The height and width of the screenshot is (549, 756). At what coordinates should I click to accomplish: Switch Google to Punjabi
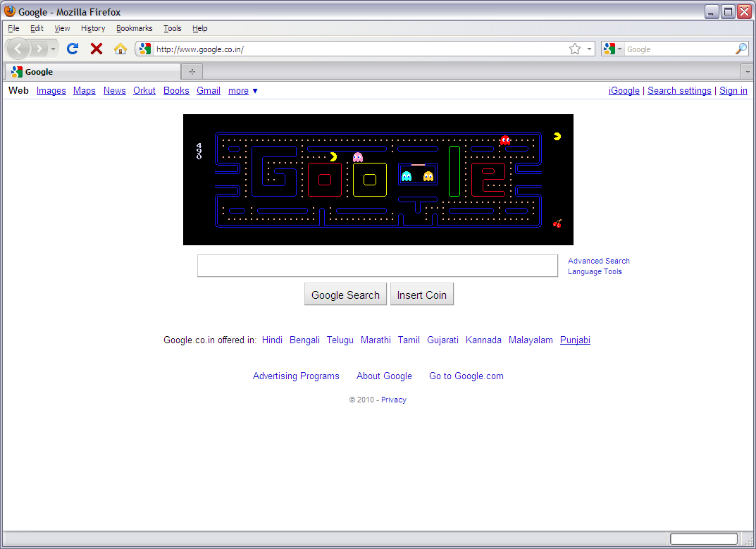click(575, 340)
